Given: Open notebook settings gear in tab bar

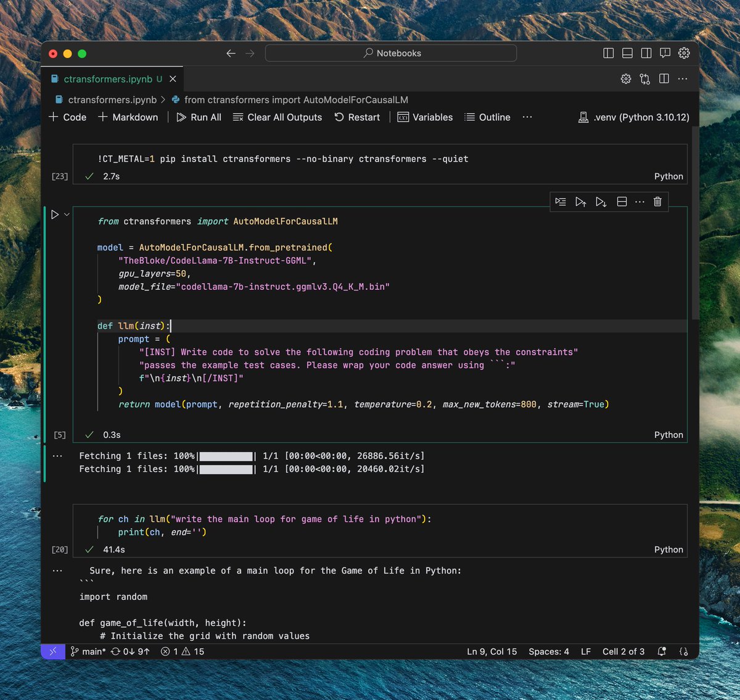Looking at the screenshot, I should pos(626,79).
